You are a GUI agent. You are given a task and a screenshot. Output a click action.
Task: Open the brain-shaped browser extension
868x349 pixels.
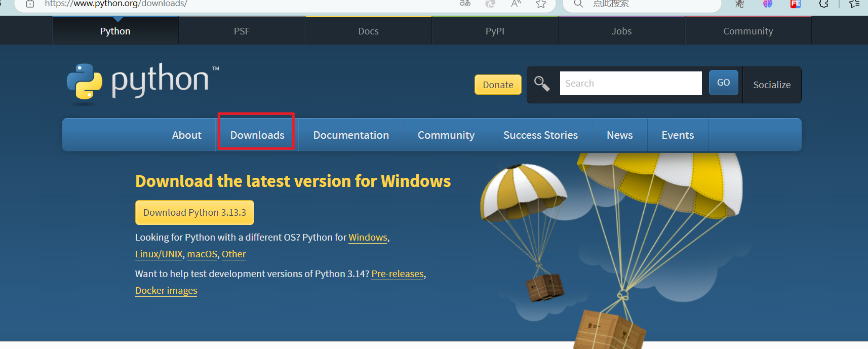768,4
